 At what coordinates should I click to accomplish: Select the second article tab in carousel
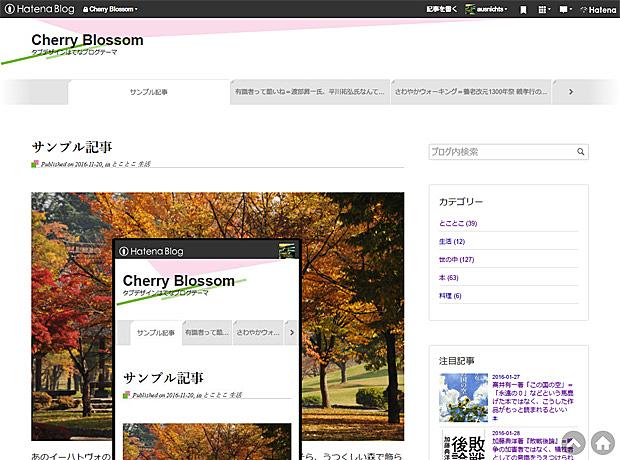(310, 92)
